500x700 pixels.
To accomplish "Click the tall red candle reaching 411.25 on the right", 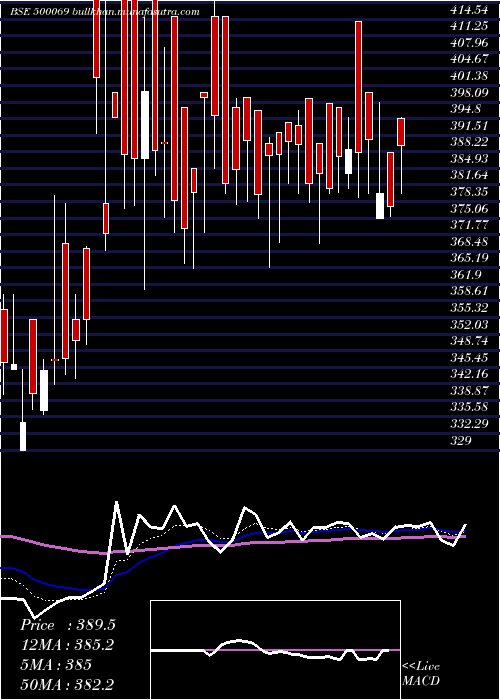I will (x=358, y=87).
